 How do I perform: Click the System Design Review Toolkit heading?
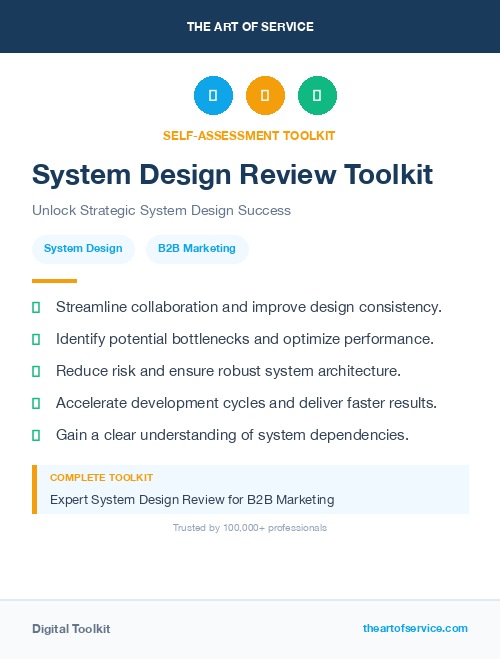tap(232, 175)
